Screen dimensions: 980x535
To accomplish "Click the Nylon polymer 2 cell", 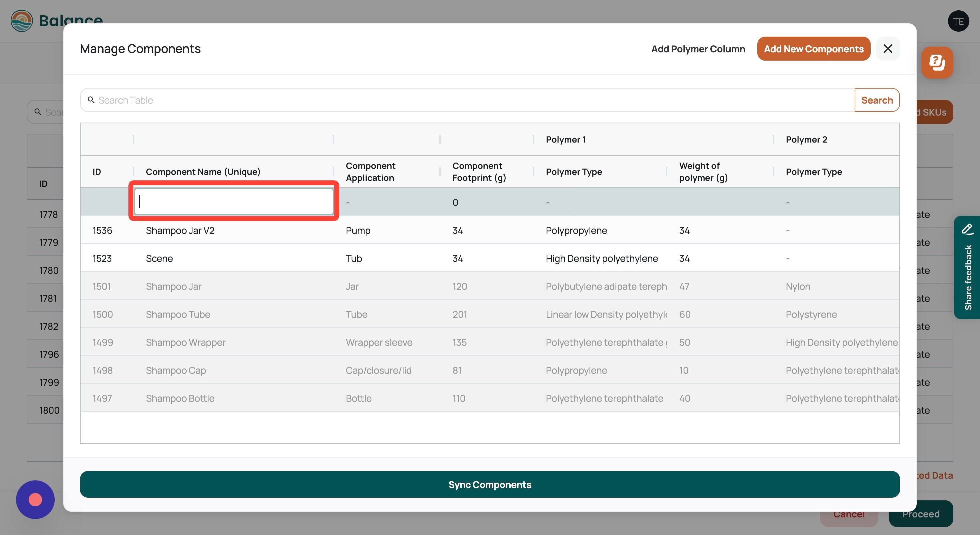I will [x=798, y=286].
